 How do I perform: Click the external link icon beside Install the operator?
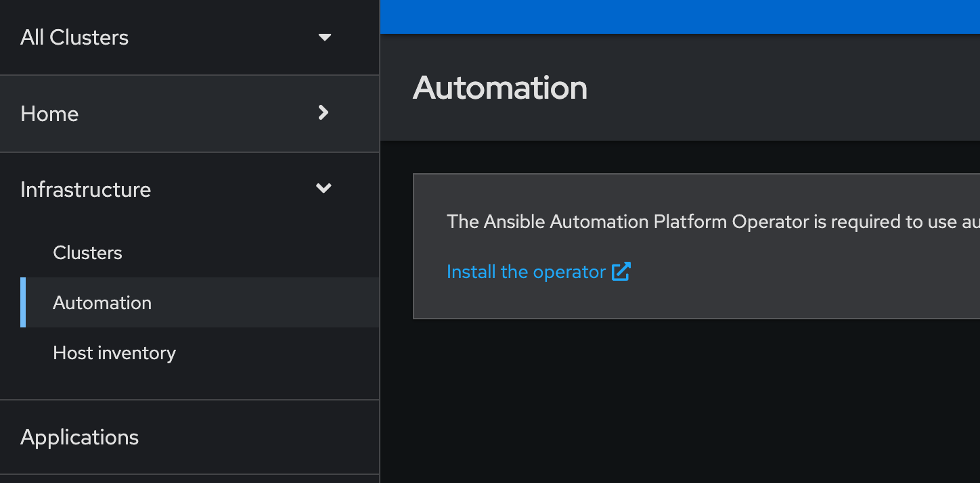(x=621, y=272)
